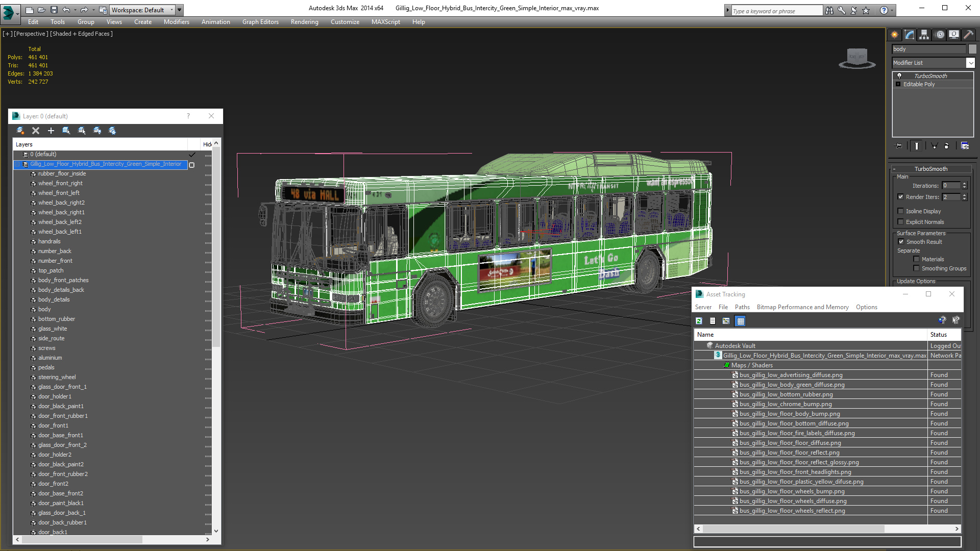Collapse the TurboSmooth rollout header

(931, 169)
